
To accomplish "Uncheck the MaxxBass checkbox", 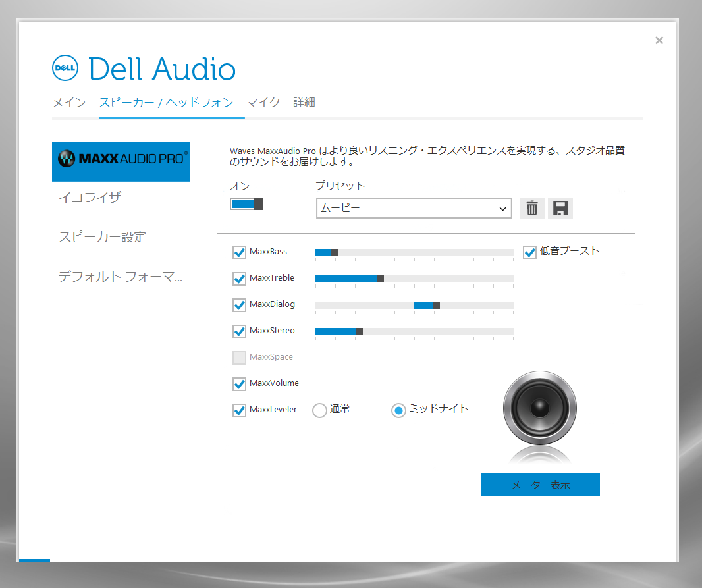I will 239,252.
